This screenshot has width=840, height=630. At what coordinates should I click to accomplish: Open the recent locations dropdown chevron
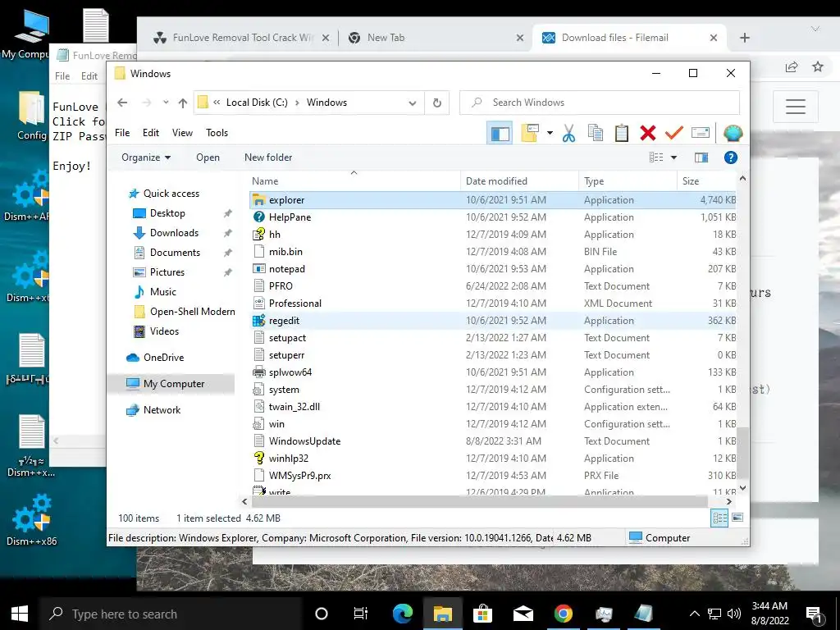(166, 103)
